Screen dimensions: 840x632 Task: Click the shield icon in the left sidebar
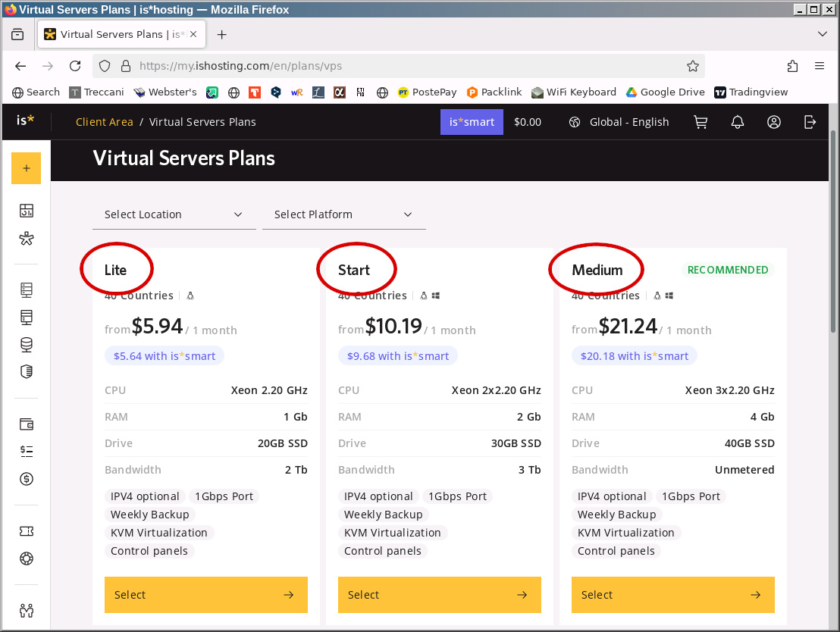27,371
